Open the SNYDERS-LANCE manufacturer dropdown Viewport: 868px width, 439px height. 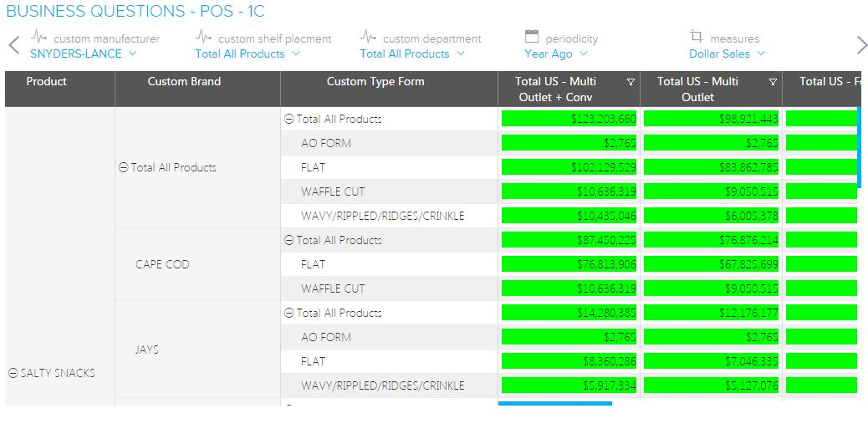83,54
